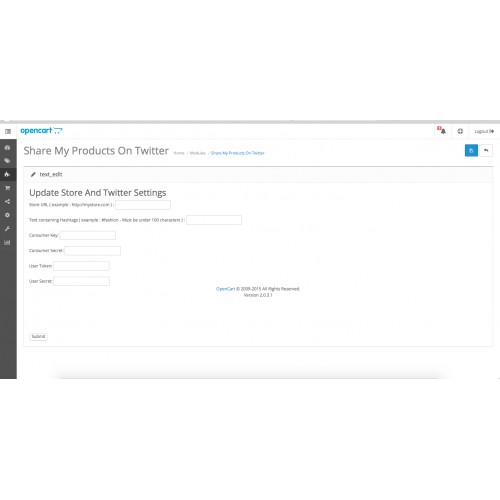Viewport: 500px width, 500px height.
Task: Open the Tools wrench sidebar icon
Action: [x=7, y=229]
